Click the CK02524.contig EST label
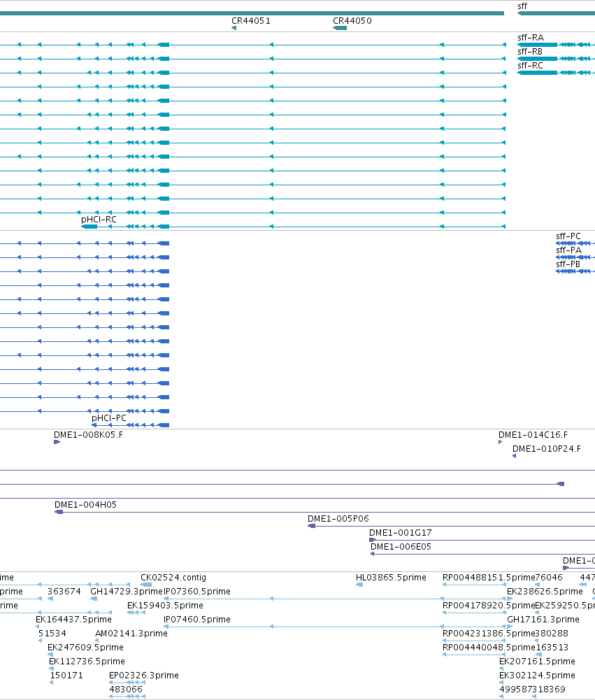The image size is (595, 700). click(x=173, y=578)
